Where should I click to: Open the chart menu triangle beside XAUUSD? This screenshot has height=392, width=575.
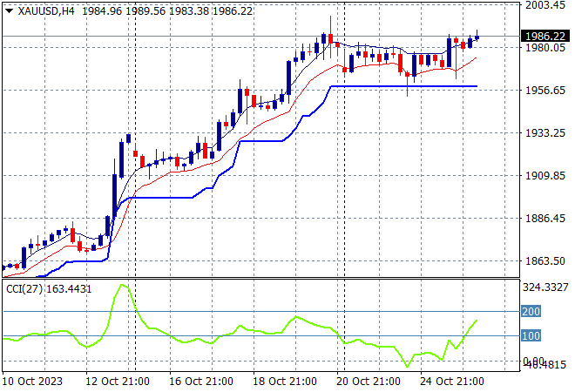click(x=10, y=11)
